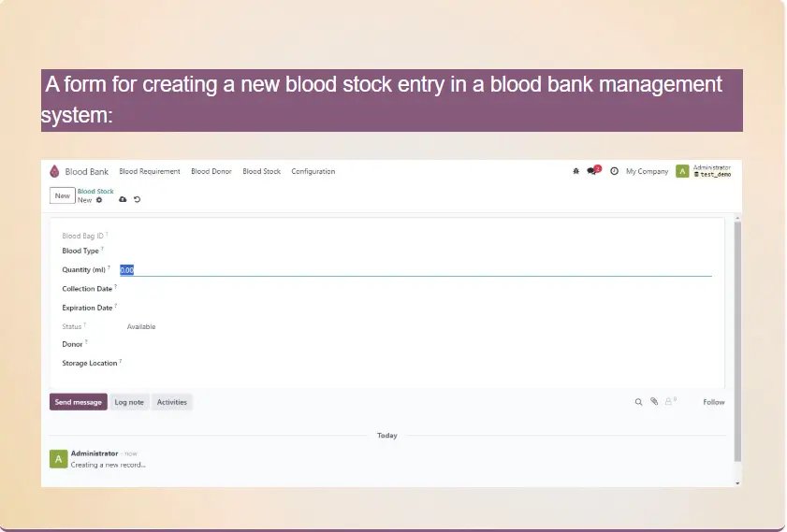The image size is (787, 532).
Task: Click the Quantity (ml) input field
Action: click(x=412, y=270)
